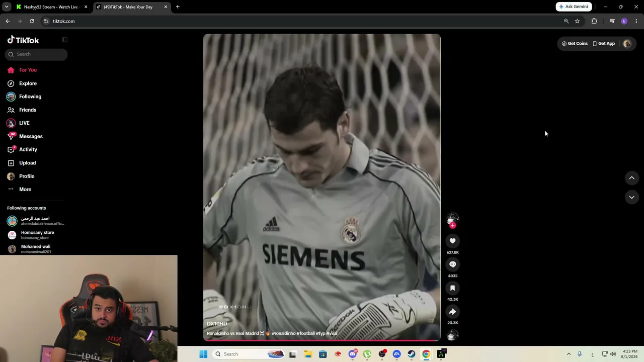Open Chrome media controls

(612, 21)
